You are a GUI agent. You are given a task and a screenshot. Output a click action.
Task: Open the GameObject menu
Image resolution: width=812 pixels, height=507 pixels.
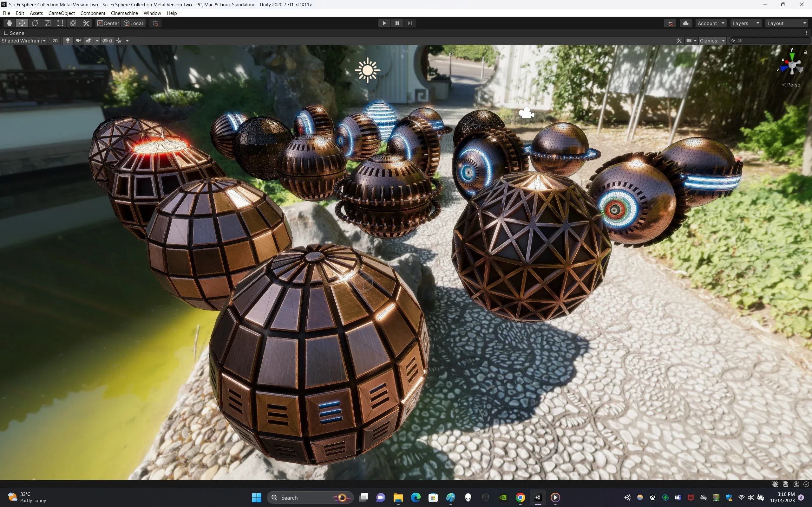coord(62,13)
